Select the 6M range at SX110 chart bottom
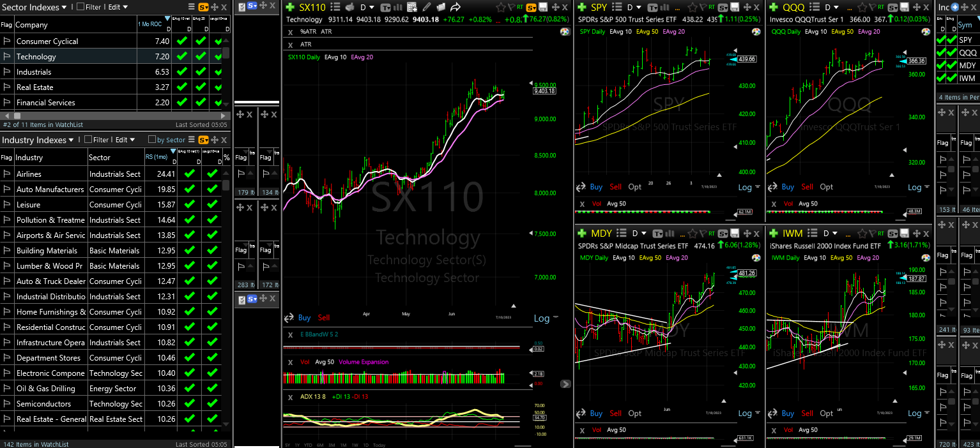 coord(319,445)
